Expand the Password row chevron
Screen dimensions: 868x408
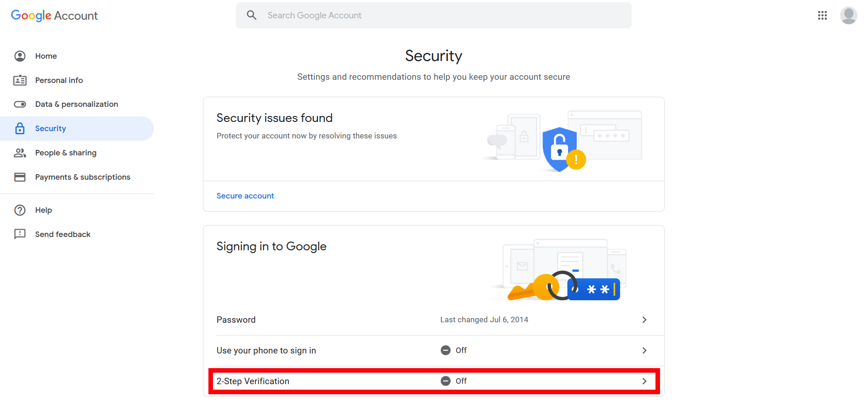644,320
